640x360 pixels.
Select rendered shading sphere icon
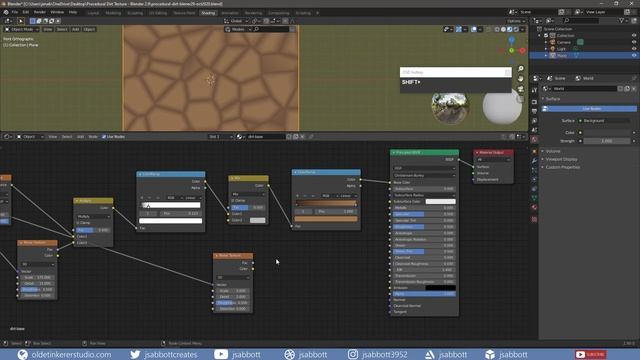(x=516, y=29)
